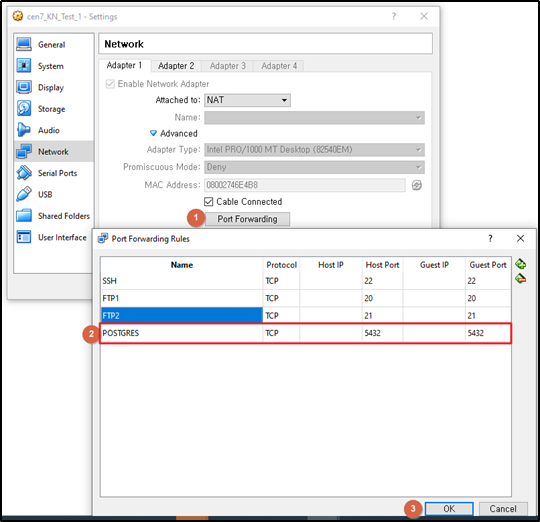Click help in Port Forwarding Rules dialog
The height and width of the screenshot is (522, 540).
(x=490, y=238)
